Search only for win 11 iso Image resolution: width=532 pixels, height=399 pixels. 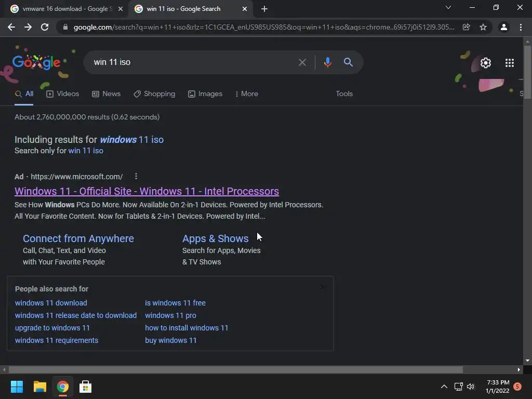click(x=86, y=151)
